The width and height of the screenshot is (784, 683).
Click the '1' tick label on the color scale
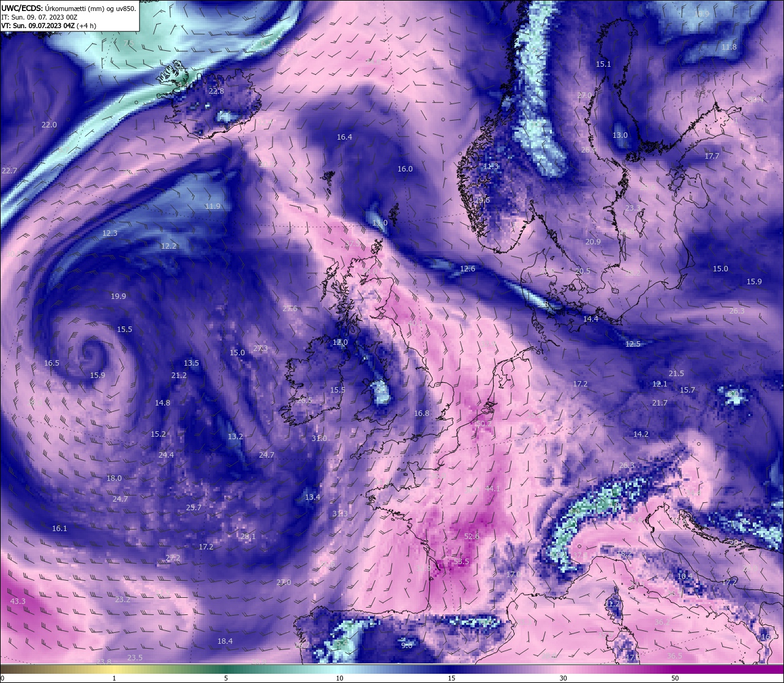click(114, 678)
